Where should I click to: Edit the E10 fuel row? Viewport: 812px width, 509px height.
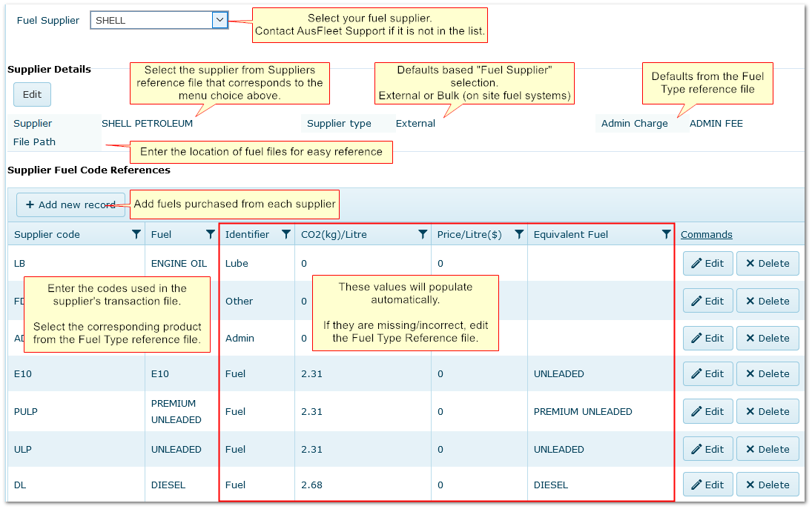pos(707,373)
